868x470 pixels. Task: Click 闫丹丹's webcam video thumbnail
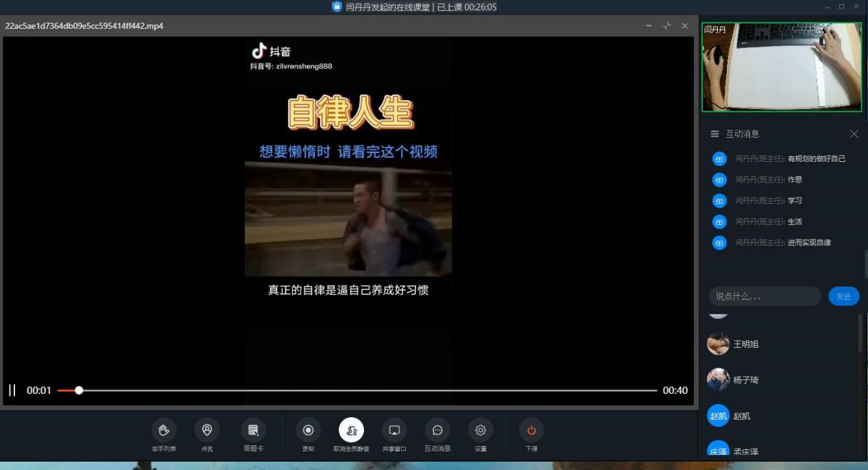782,67
